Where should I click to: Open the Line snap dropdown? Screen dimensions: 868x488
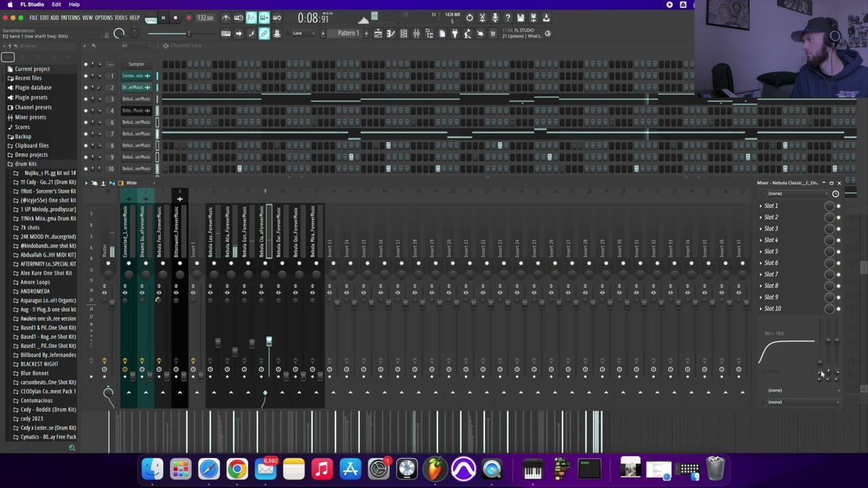305,33
